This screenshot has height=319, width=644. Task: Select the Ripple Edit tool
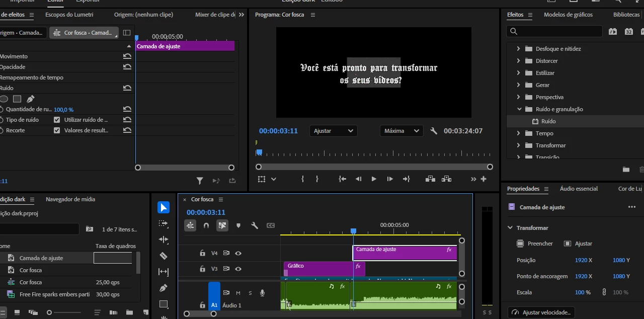click(164, 240)
